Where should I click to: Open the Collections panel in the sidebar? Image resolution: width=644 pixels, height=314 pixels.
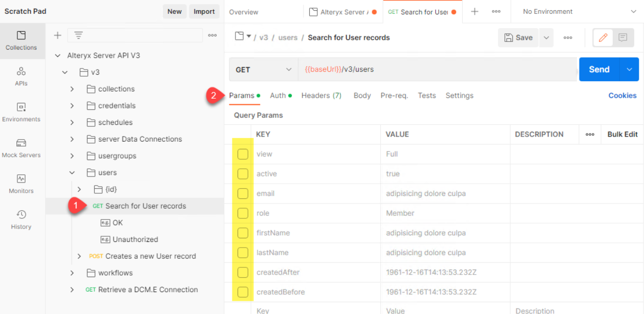tap(22, 41)
